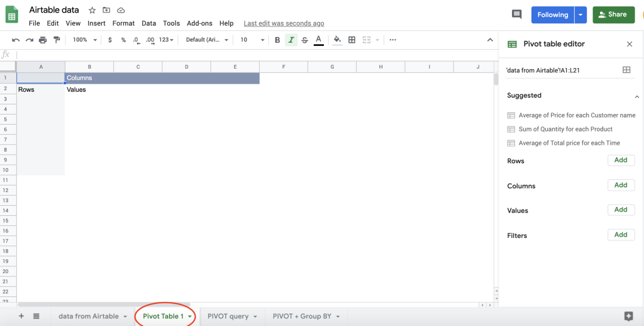The image size is (644, 326).
Task: Click the Share button
Action: pos(614,15)
